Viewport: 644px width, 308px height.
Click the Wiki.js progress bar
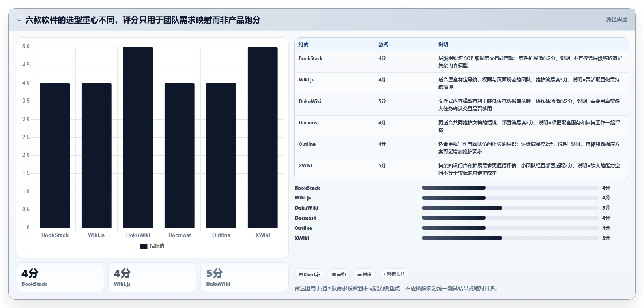tap(510, 198)
